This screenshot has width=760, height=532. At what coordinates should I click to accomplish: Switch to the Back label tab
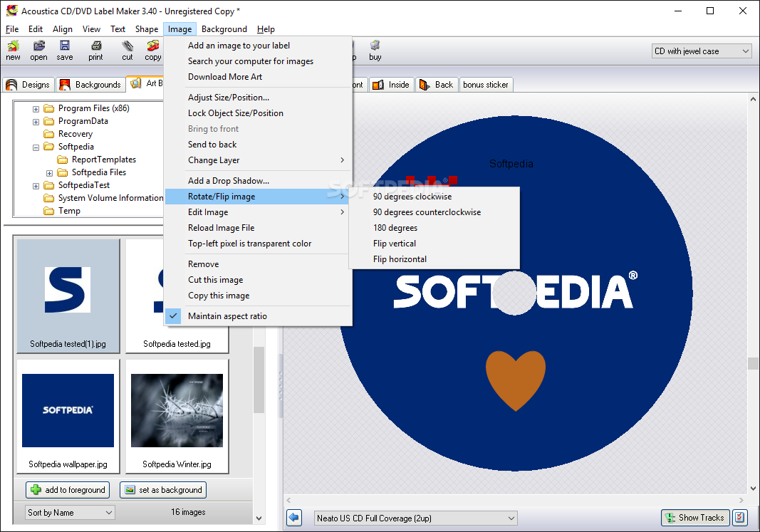coord(437,85)
